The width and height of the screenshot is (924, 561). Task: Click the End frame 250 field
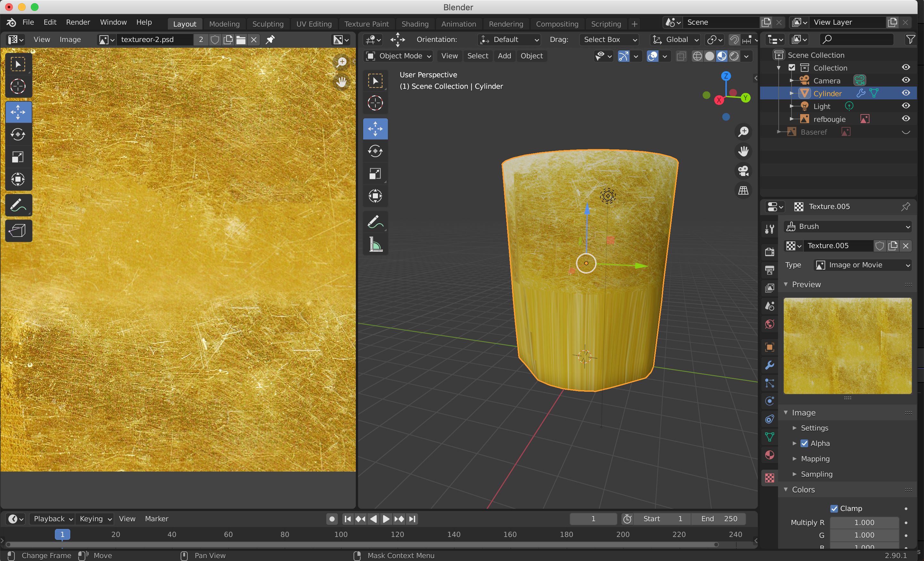pos(718,519)
